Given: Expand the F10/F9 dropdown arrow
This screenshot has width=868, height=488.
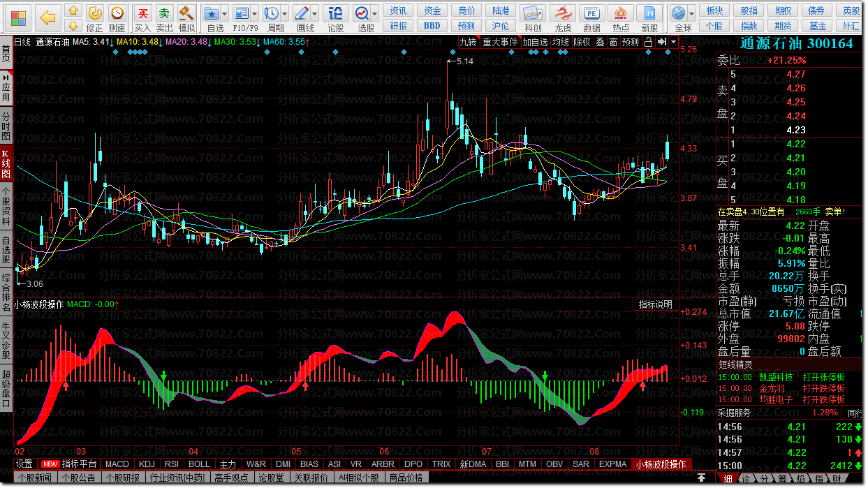Looking at the screenshot, I should [x=255, y=13].
